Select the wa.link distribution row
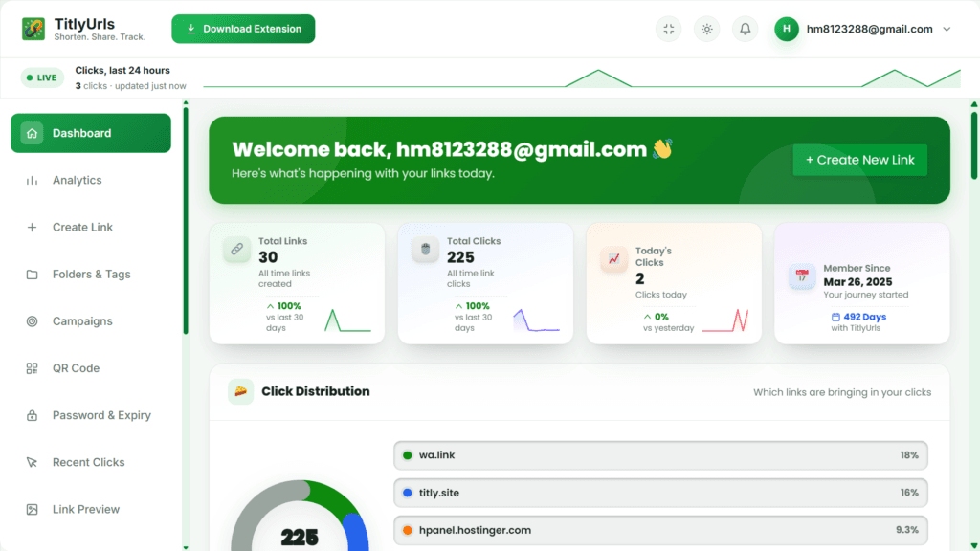 tap(660, 455)
